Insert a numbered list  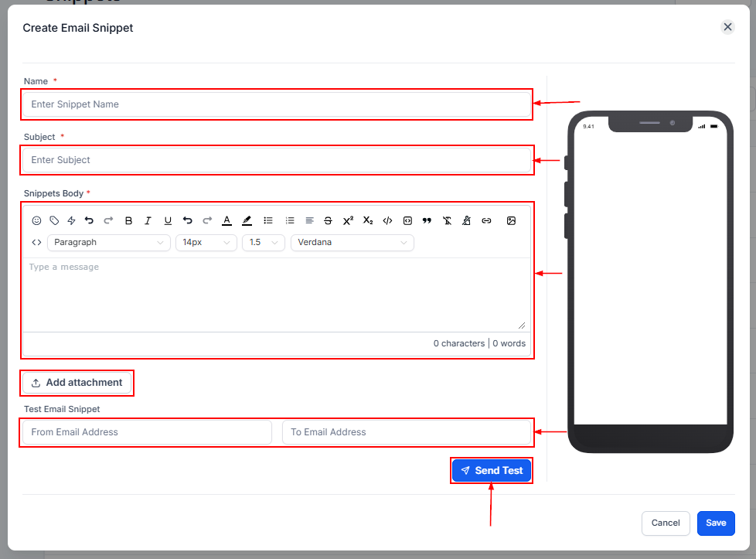pos(290,220)
